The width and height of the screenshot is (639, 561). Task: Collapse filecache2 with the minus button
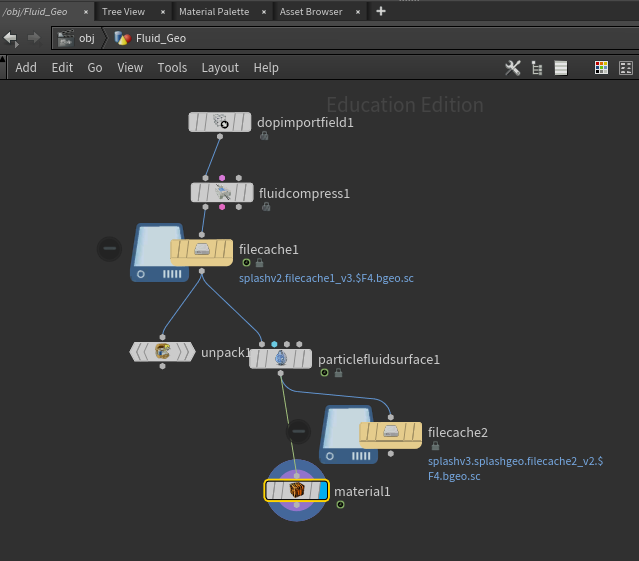coord(298,431)
